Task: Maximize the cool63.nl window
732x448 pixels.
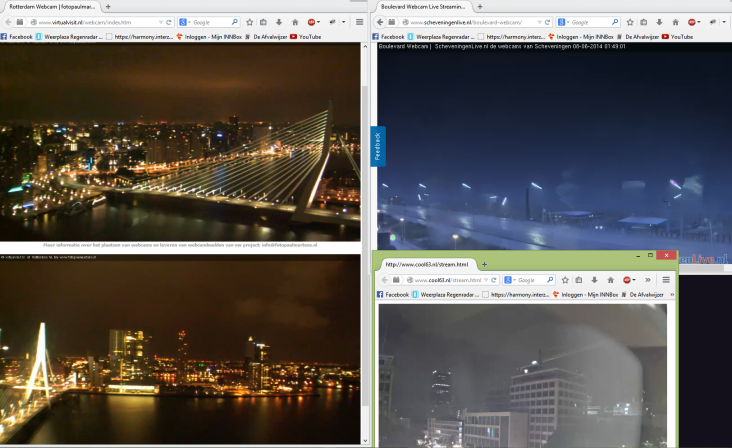Action: [x=650, y=255]
